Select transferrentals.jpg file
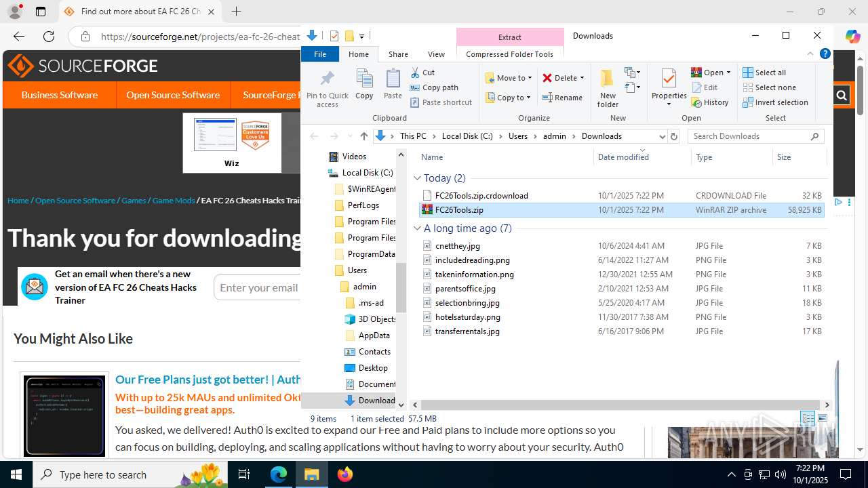 pos(622,331)
